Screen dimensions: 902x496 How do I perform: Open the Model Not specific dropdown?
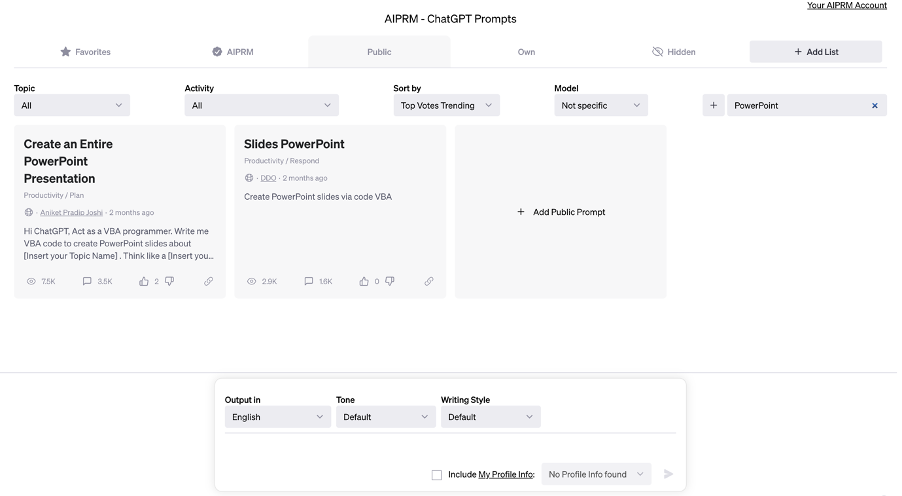pos(601,105)
